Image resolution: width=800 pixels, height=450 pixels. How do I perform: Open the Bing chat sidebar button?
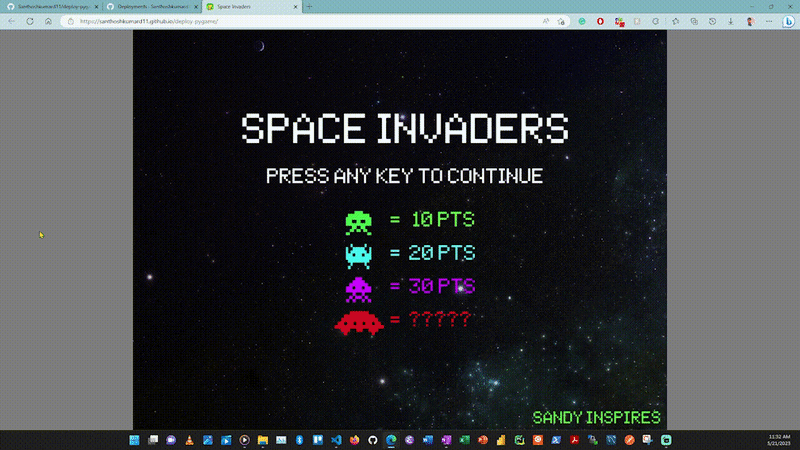pyautogui.click(x=789, y=21)
